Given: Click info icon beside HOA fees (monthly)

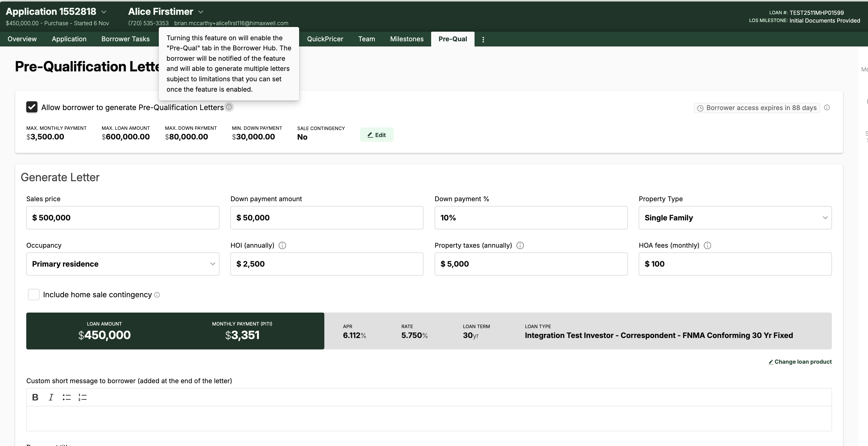Looking at the screenshot, I should pyautogui.click(x=707, y=245).
